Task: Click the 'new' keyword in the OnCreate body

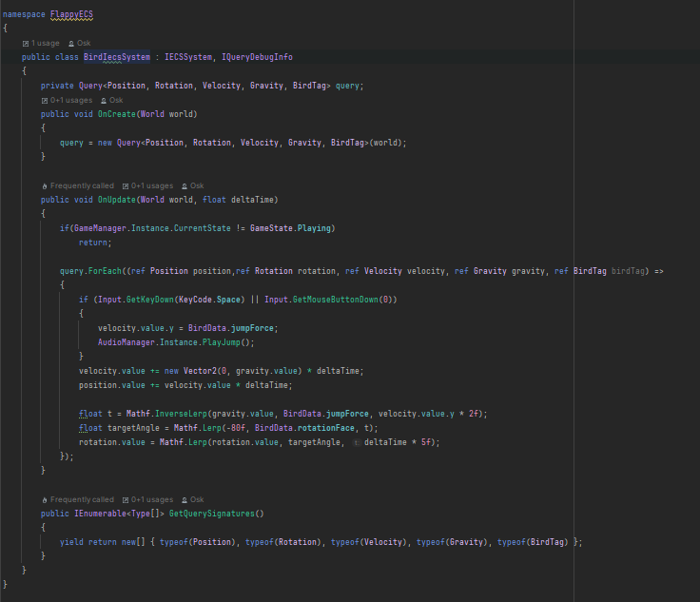Action: [x=105, y=143]
